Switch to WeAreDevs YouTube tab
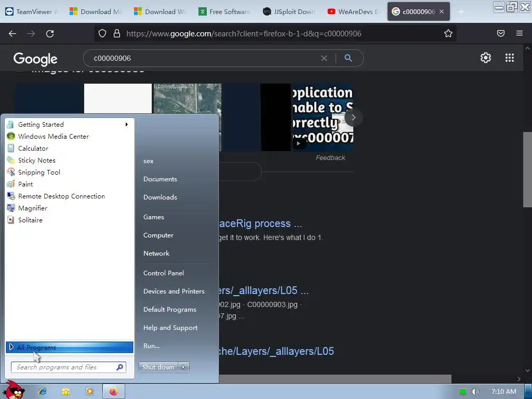 (353, 11)
